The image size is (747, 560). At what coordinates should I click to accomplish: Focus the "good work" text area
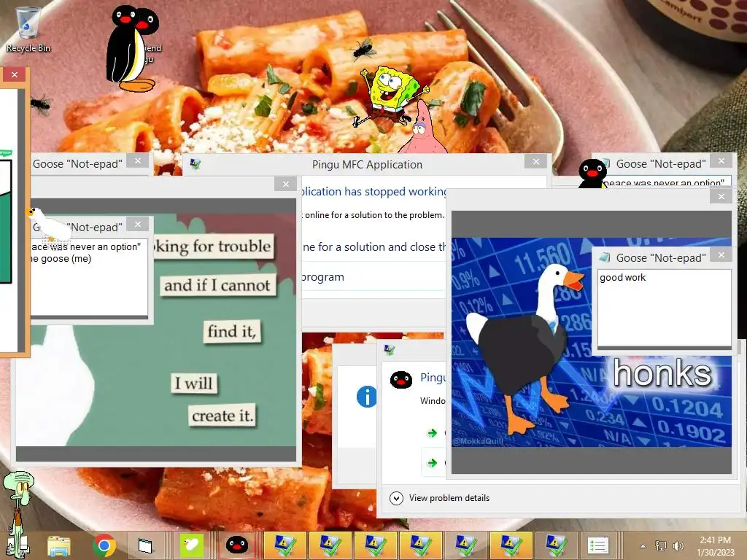[x=664, y=308]
